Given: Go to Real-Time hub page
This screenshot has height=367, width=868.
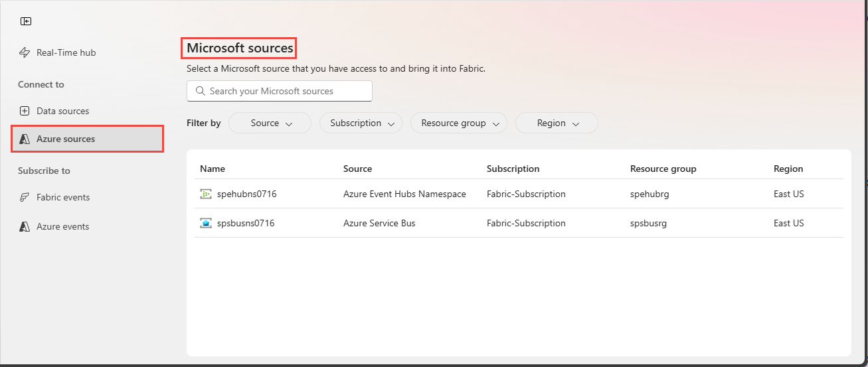Looking at the screenshot, I should [x=66, y=52].
